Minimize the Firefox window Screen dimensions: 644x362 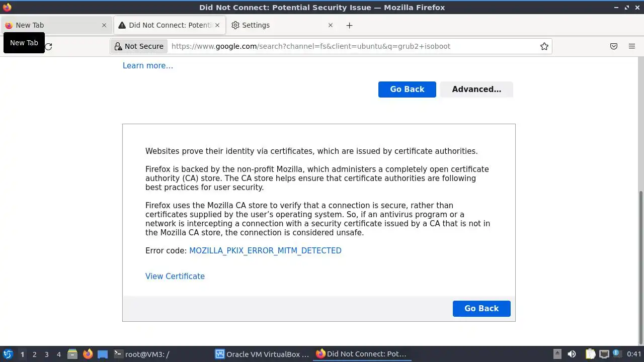coord(617,8)
